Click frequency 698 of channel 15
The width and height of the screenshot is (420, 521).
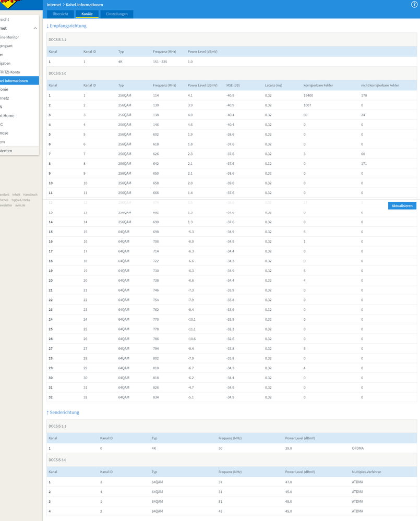tap(156, 232)
